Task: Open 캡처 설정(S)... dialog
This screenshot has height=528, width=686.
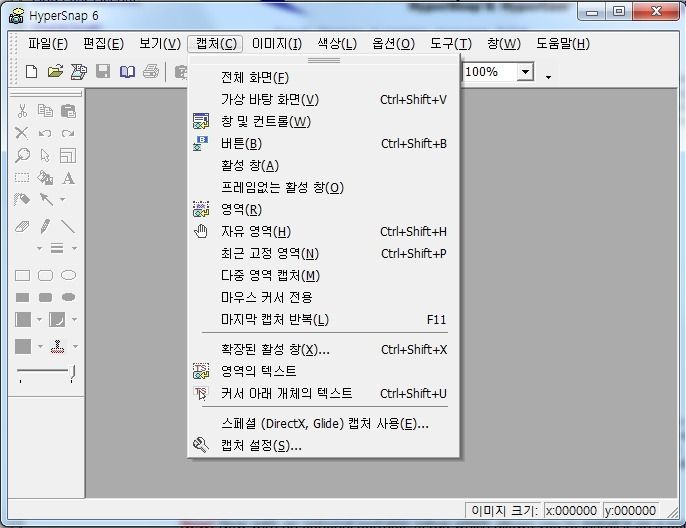Action: pyautogui.click(x=324, y=446)
